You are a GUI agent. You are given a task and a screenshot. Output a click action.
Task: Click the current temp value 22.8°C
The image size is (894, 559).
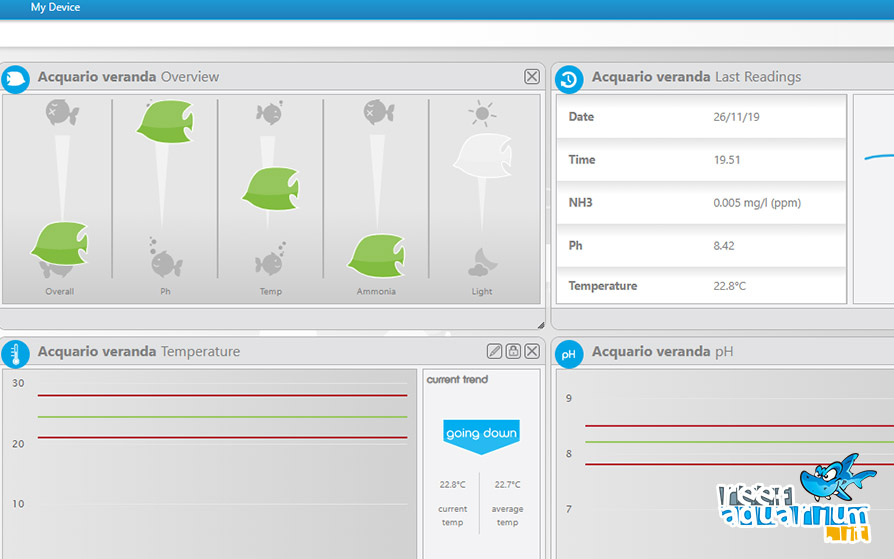(453, 485)
